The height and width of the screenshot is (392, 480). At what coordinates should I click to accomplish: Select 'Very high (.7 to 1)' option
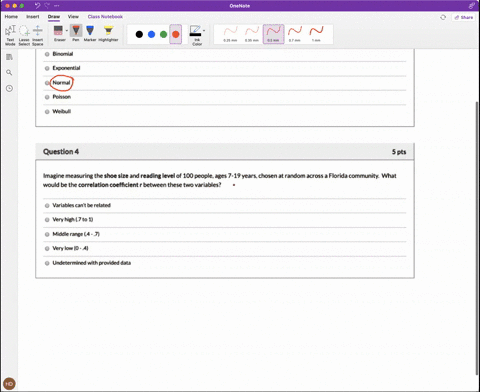tap(47, 220)
